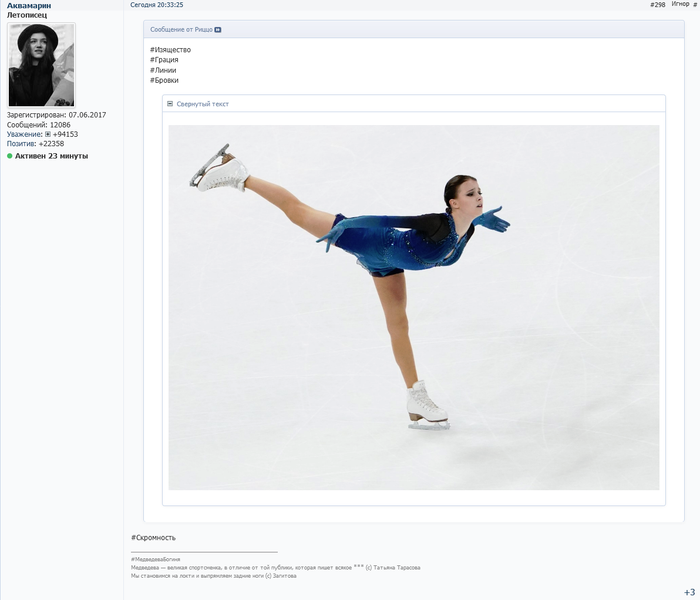700x600 pixels.
Task: Click the Игнор link to ignore user
Action: point(680,4)
